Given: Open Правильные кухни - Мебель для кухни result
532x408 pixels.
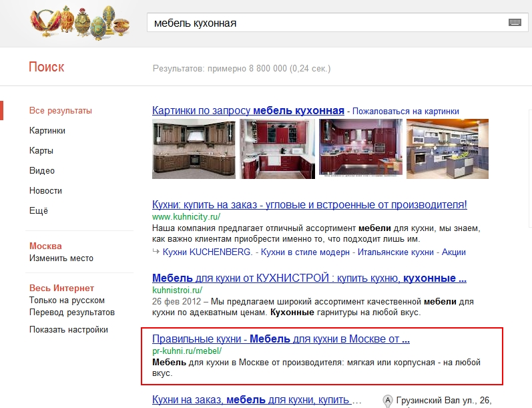Looking at the screenshot, I should pos(281,339).
